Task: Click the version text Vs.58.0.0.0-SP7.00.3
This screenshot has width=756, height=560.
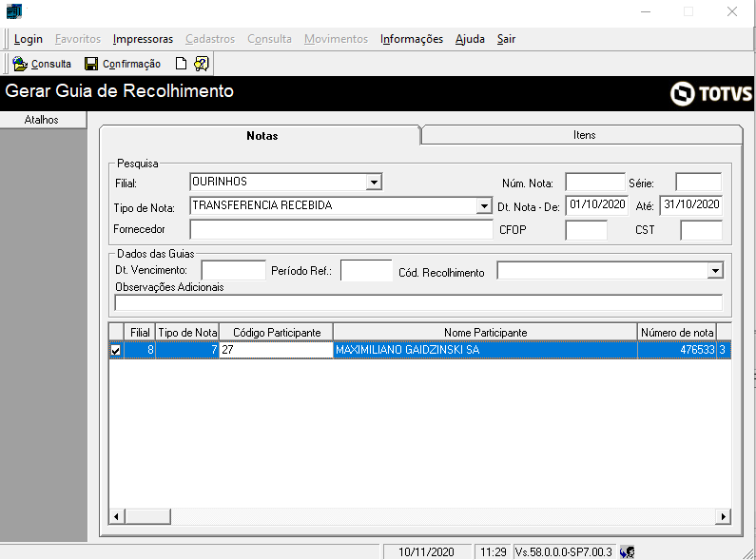Action: click(563, 551)
